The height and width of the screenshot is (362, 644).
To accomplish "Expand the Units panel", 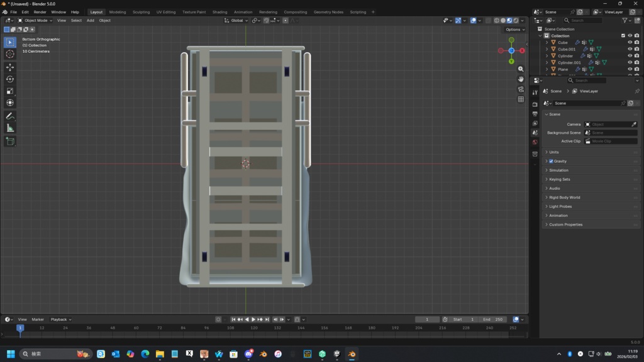I will pyautogui.click(x=553, y=152).
